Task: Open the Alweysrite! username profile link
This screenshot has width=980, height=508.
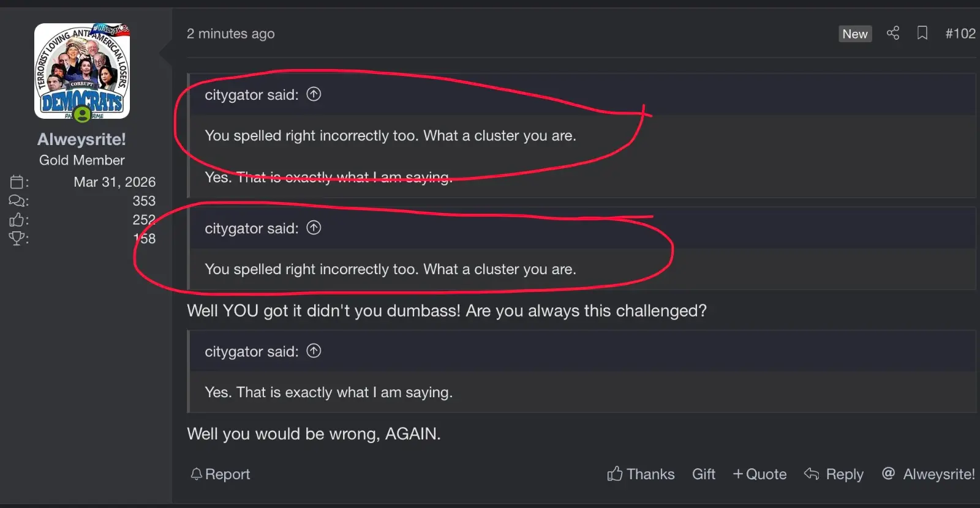Action: click(81, 140)
